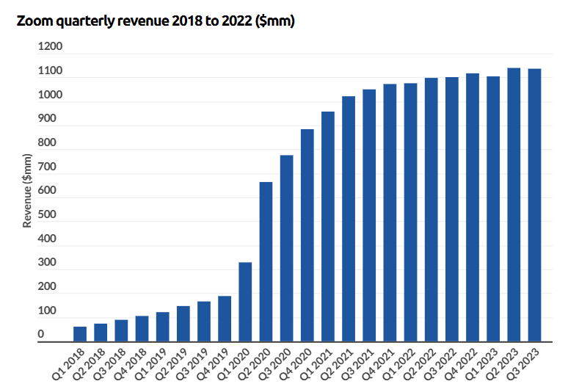Select the Q4 2022 bar
The height and width of the screenshot is (392, 579).
473,207
